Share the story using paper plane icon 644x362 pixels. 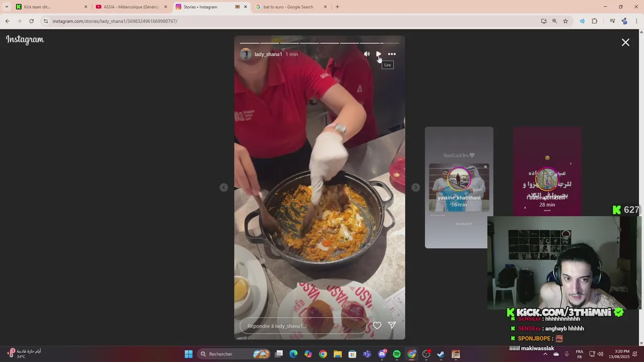[x=392, y=325]
